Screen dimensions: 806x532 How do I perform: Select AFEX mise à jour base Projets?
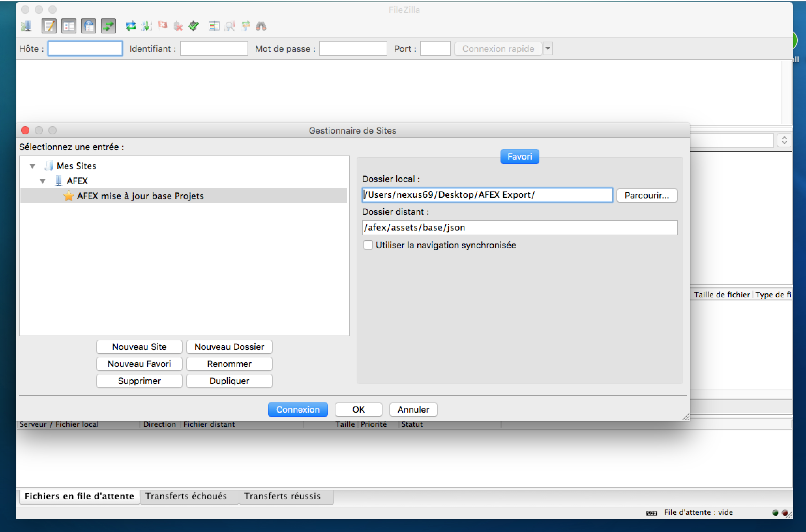[x=184, y=196]
